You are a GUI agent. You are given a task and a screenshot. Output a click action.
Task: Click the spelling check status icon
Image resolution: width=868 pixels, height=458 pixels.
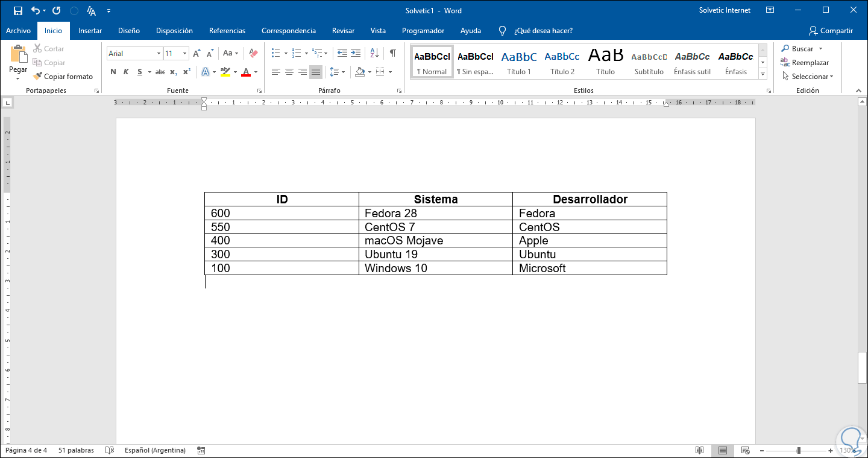[x=110, y=451]
